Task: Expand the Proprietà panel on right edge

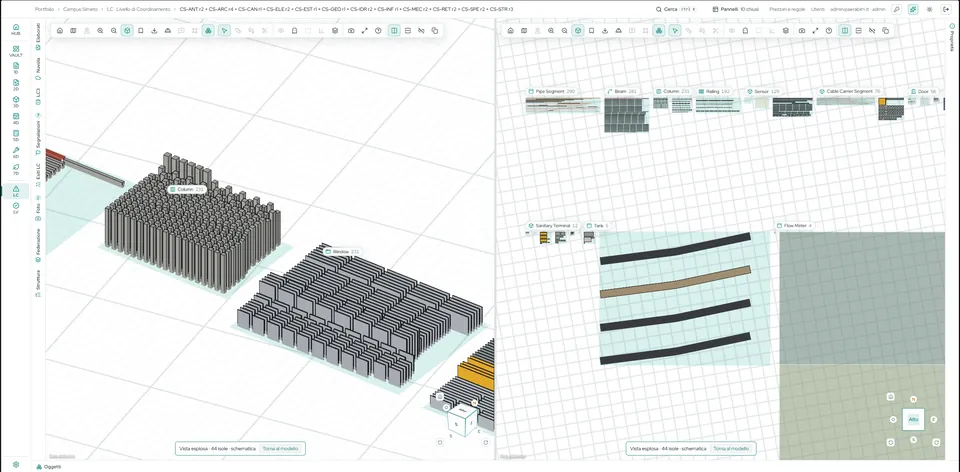Action: coord(952,36)
